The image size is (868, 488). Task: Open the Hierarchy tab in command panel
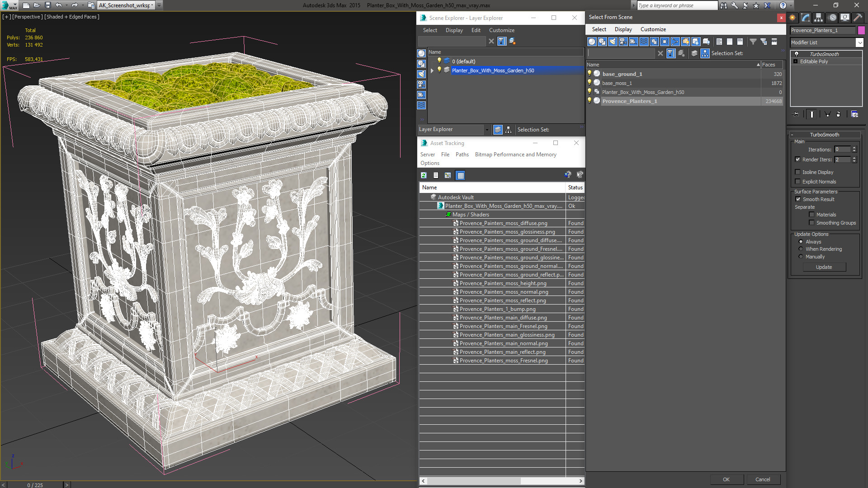(x=819, y=18)
